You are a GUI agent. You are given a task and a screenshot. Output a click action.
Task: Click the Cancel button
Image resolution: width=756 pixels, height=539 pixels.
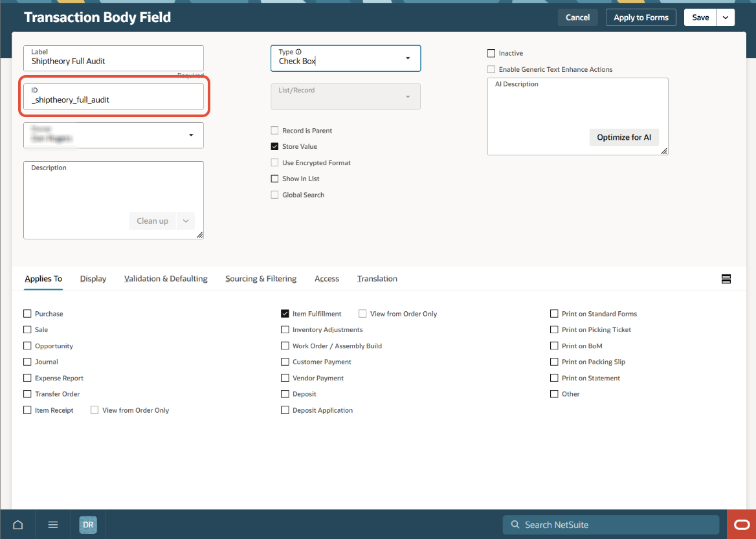577,17
